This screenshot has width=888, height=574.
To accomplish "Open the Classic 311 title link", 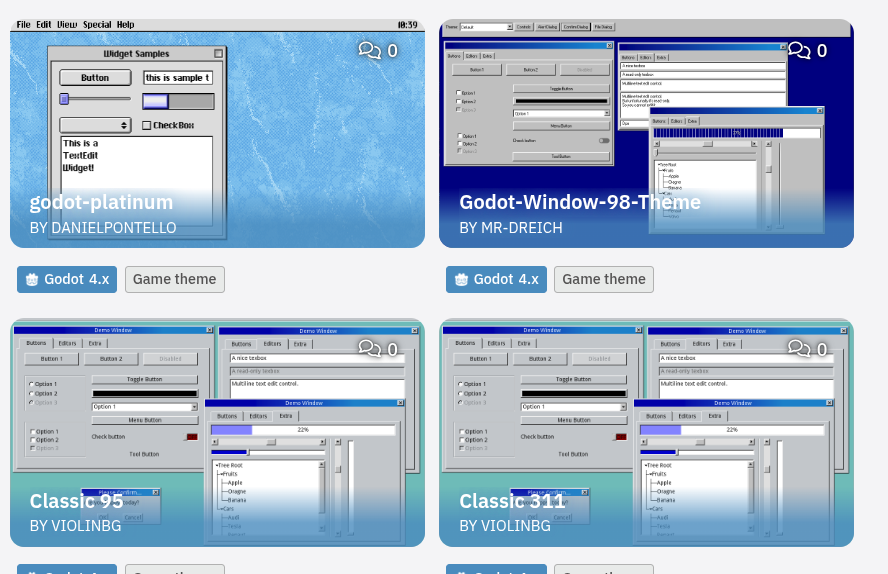I will point(512,501).
